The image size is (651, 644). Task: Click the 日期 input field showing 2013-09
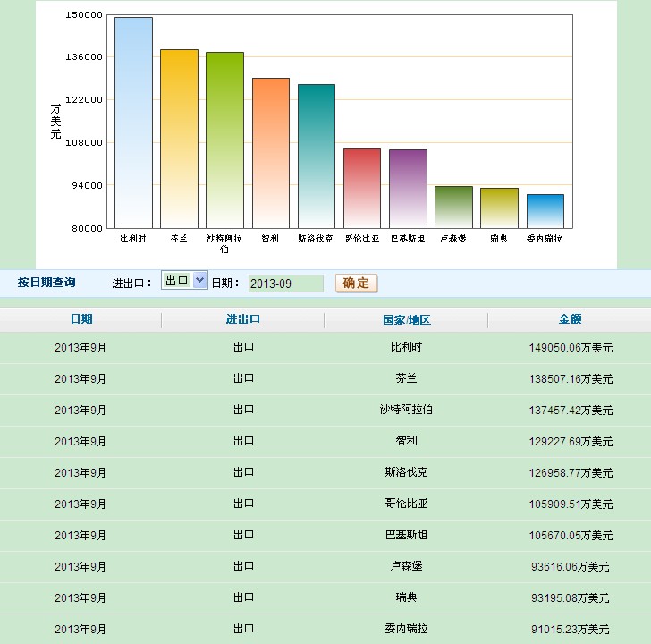coord(285,283)
